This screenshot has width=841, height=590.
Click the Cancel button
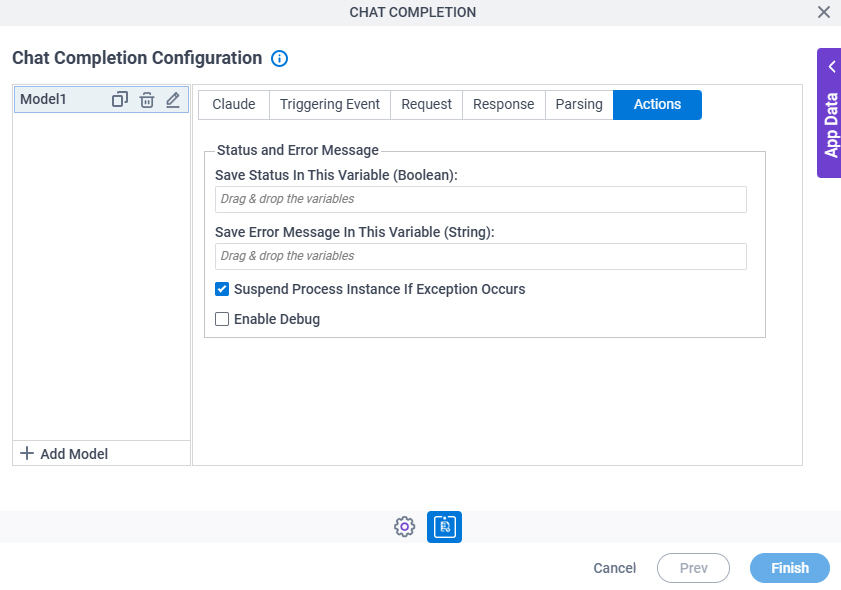tap(615, 568)
